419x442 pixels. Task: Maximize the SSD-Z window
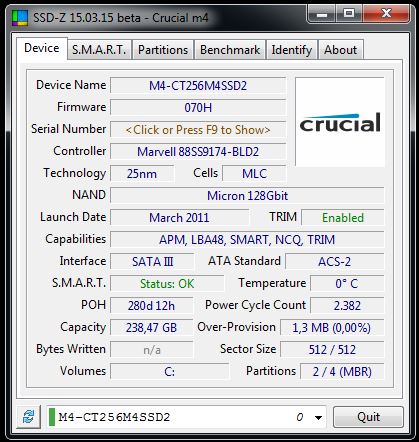(349, 14)
